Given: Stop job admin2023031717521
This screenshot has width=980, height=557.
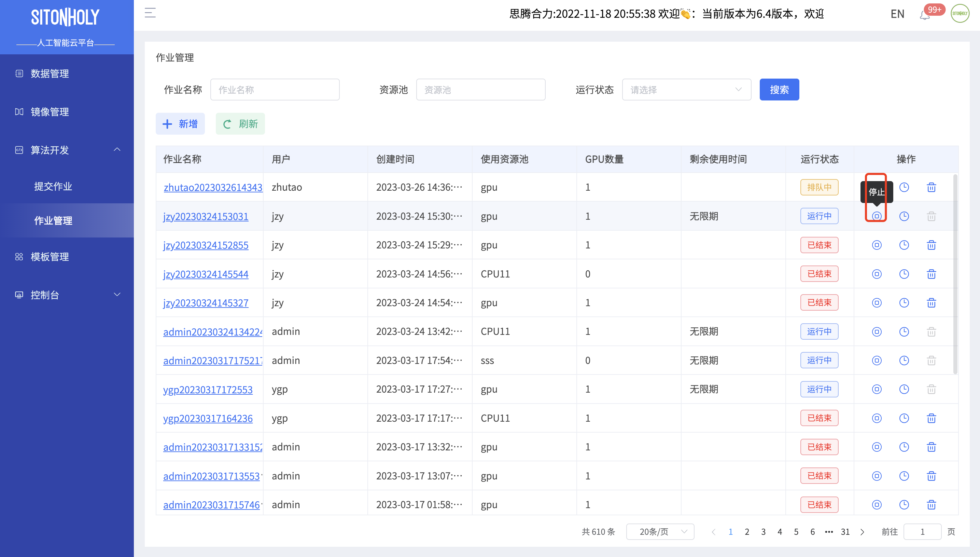Looking at the screenshot, I should point(877,361).
